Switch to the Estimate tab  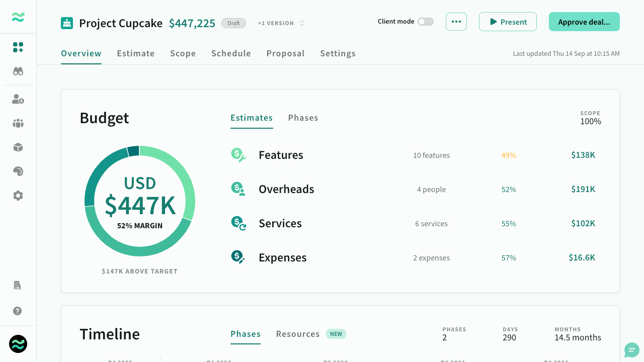[136, 53]
